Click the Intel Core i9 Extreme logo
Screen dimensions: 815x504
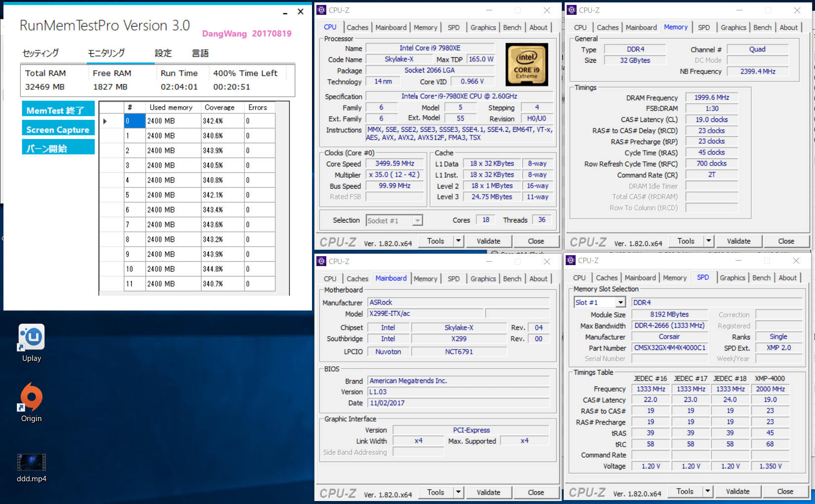(x=527, y=65)
